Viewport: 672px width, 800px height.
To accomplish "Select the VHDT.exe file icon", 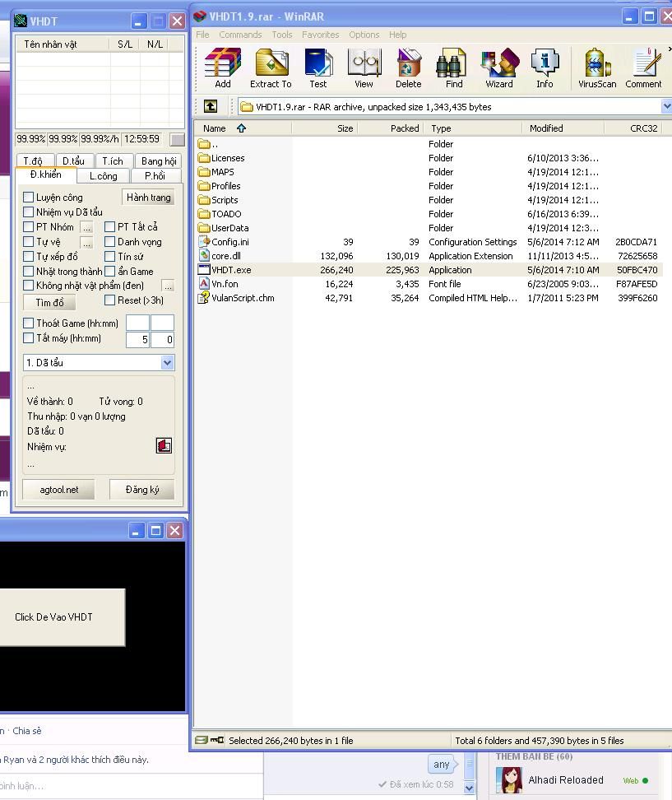I will point(204,269).
